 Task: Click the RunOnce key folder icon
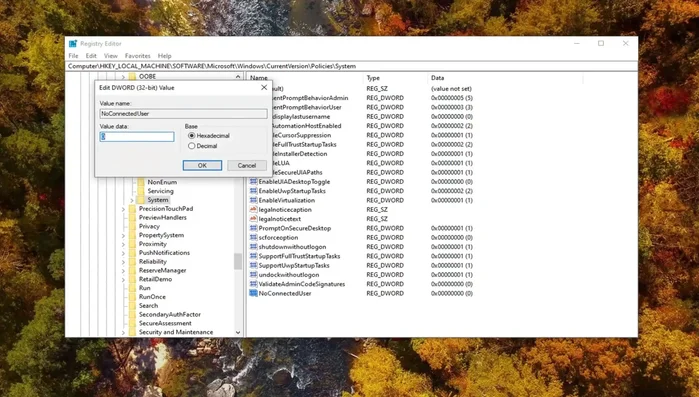132,297
